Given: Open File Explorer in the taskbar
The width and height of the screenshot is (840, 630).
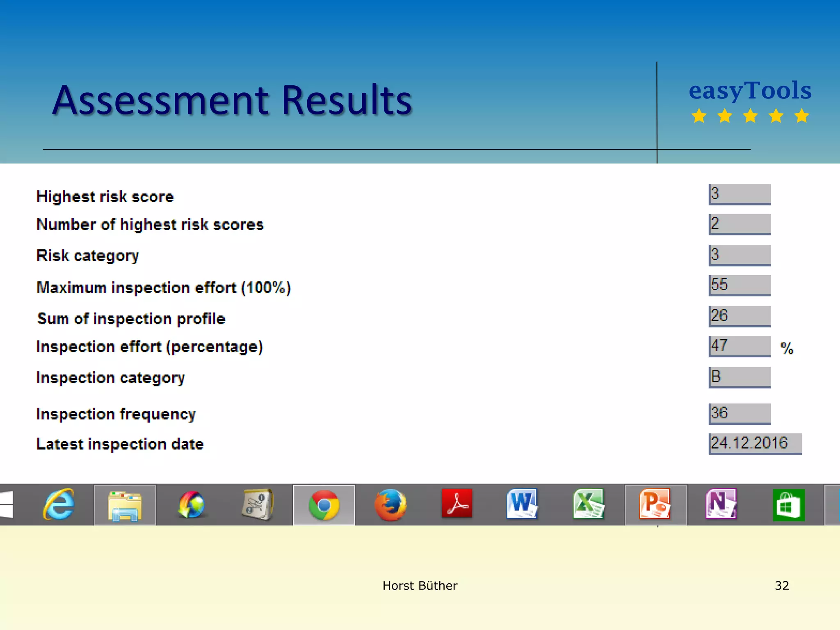Looking at the screenshot, I should (125, 505).
